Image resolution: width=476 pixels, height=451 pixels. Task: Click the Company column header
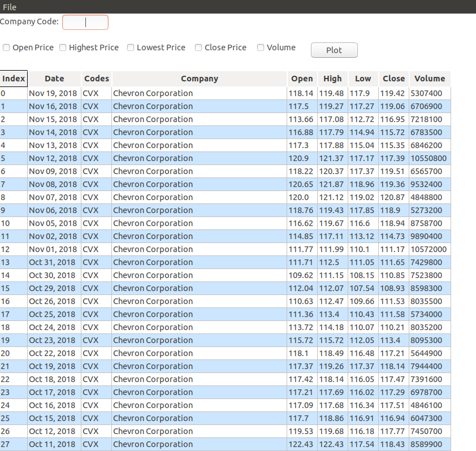click(x=199, y=79)
